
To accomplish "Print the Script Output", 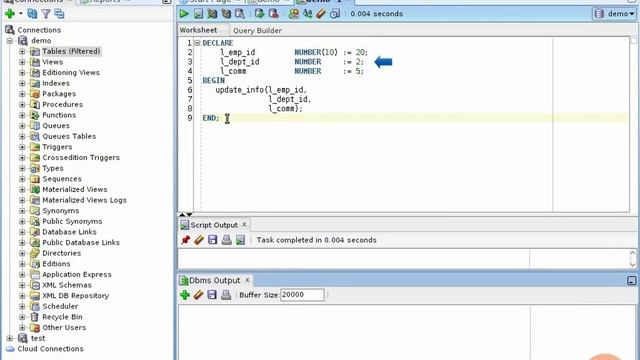I will click(227, 240).
